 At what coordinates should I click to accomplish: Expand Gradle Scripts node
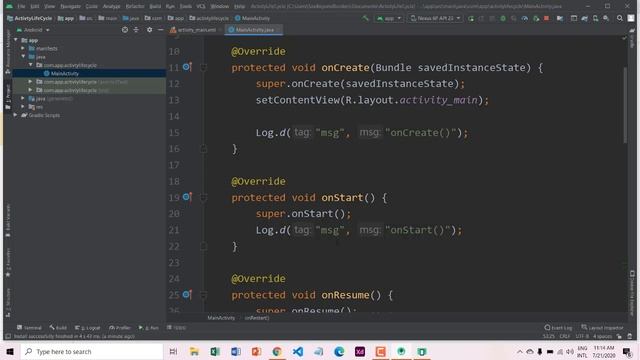16,115
